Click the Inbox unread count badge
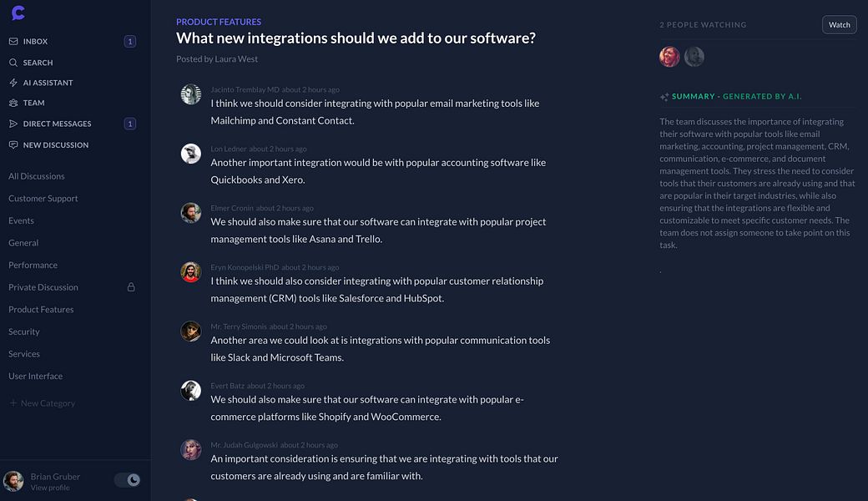 point(130,41)
